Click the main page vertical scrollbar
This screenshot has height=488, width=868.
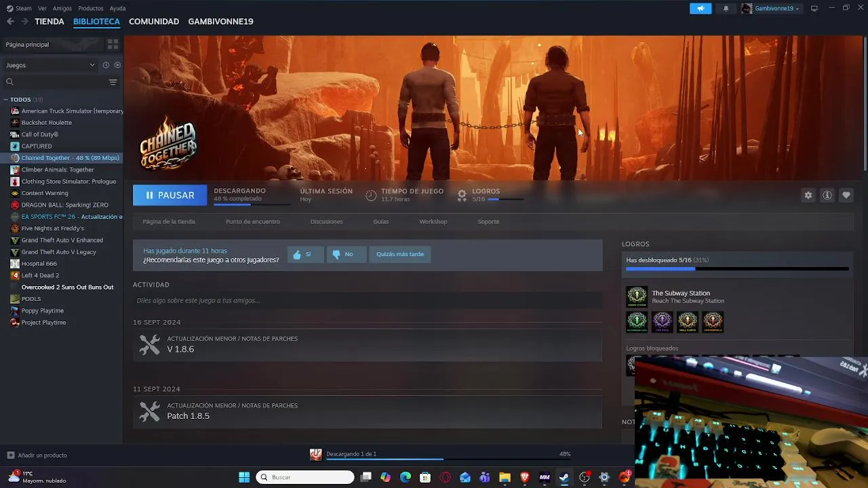pyautogui.click(x=865, y=103)
